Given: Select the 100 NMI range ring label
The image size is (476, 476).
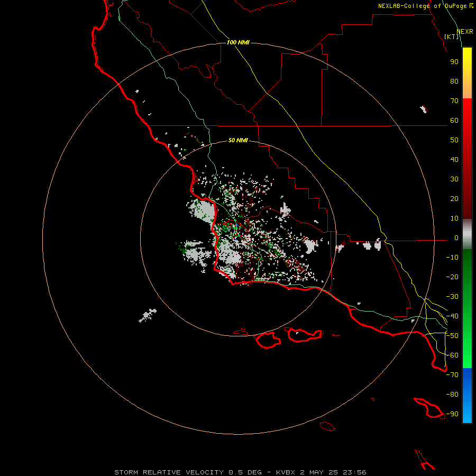Looking at the screenshot, I should (238, 42).
